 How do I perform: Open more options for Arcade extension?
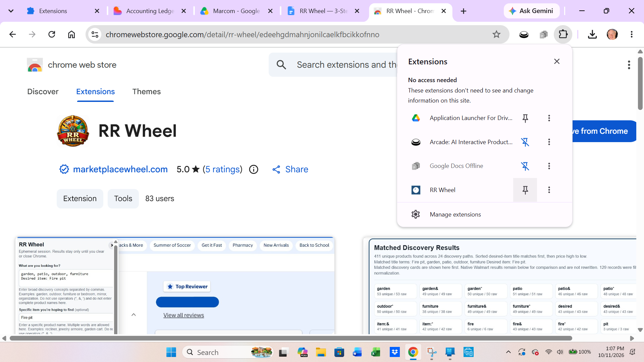pos(549,142)
